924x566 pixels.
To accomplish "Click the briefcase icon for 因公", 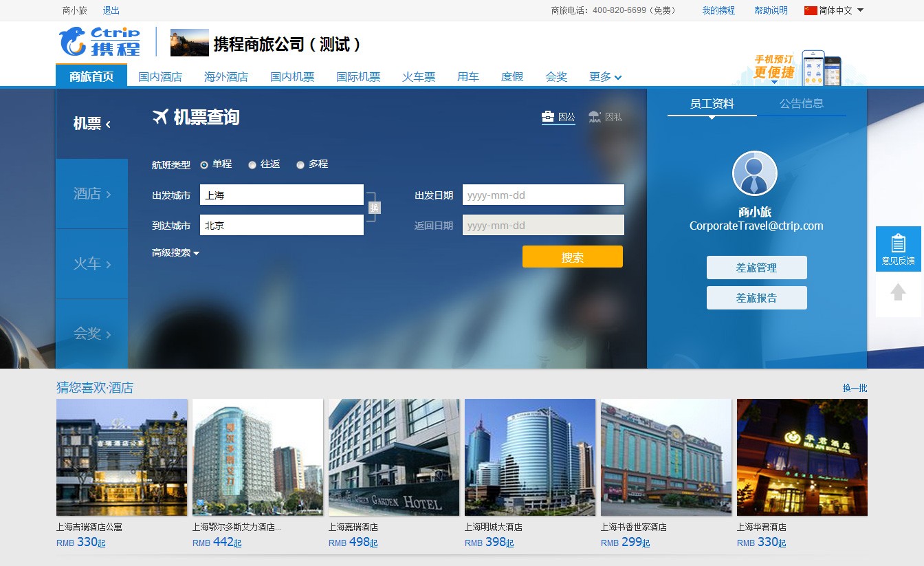I will tap(548, 117).
